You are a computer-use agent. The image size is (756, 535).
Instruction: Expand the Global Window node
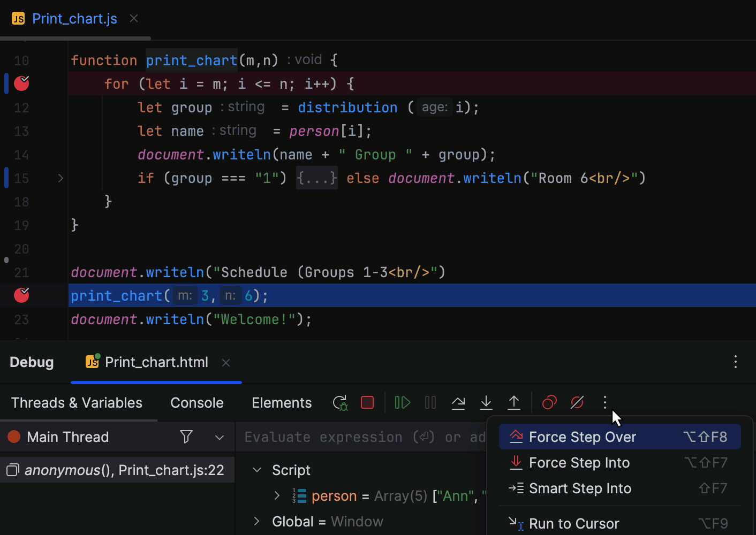(257, 522)
